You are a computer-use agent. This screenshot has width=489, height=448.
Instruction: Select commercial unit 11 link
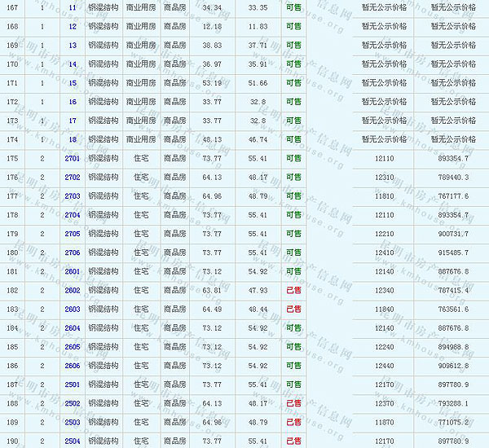click(x=73, y=7)
